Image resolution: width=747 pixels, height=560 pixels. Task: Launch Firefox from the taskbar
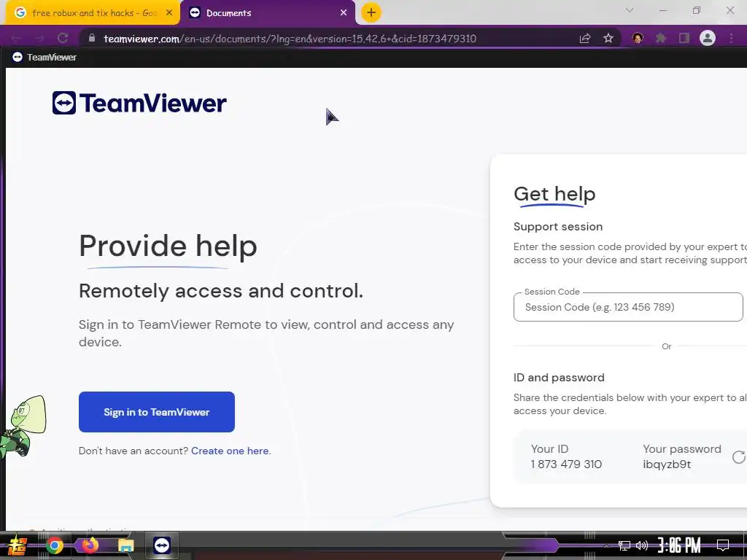90,545
